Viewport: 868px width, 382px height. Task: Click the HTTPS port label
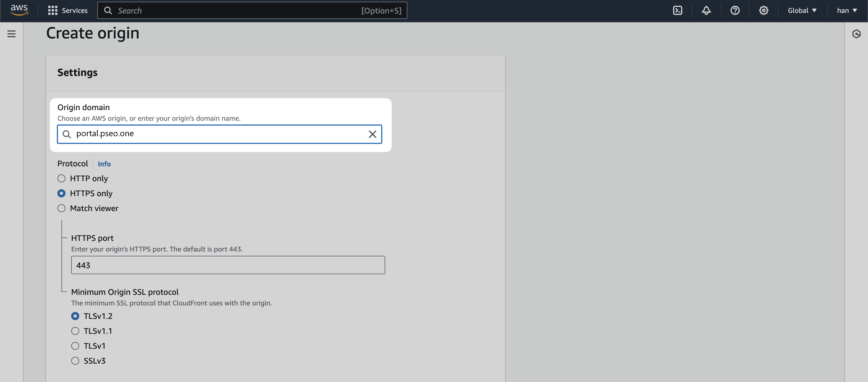pos(92,238)
